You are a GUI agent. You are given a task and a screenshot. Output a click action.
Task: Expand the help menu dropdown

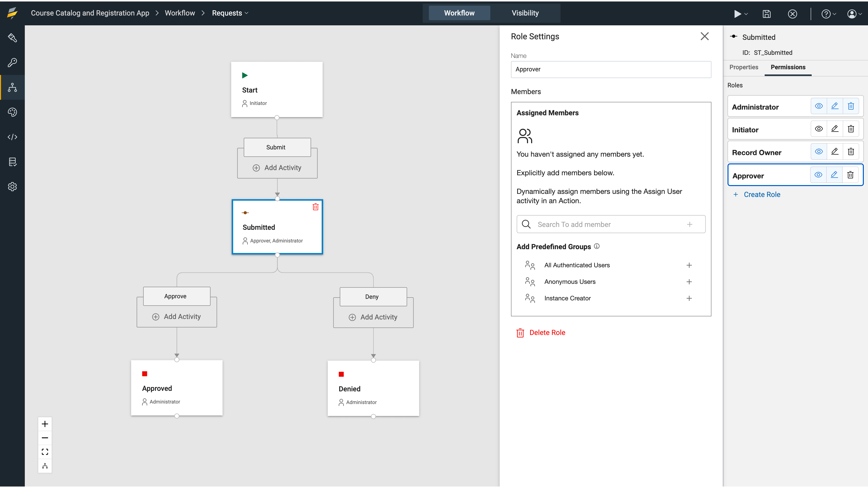pyautogui.click(x=828, y=14)
